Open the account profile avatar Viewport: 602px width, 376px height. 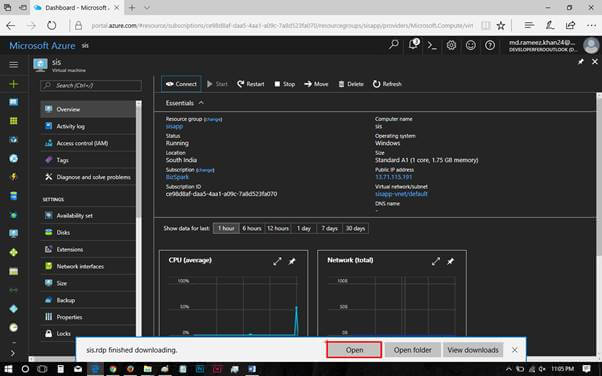tap(591, 45)
